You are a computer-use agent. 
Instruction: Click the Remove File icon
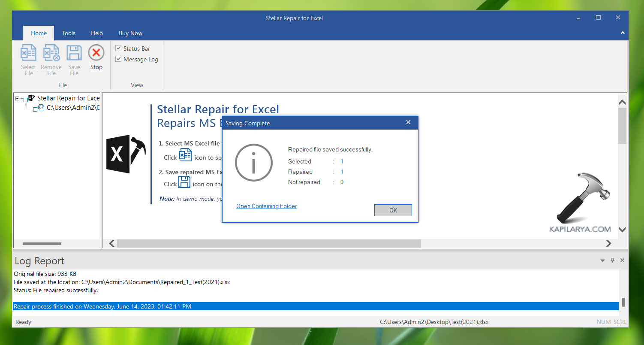pyautogui.click(x=51, y=53)
